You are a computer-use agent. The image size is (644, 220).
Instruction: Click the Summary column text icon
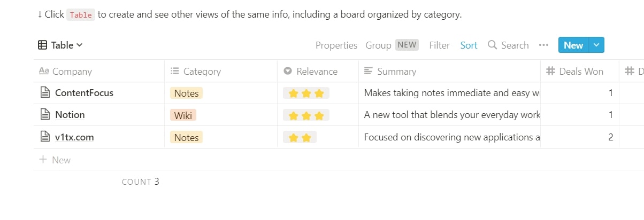(x=369, y=72)
